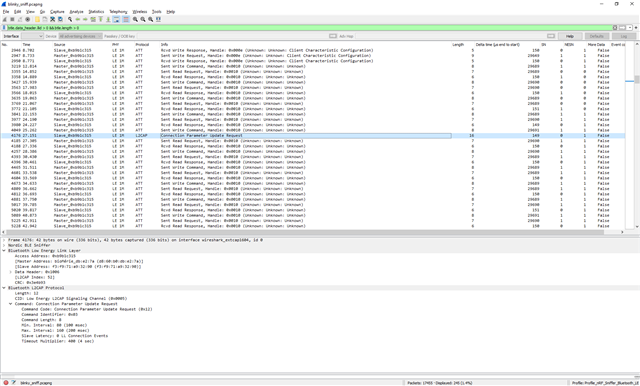The width and height of the screenshot is (640, 386).
Task: Go to the first packet icon
Action: click(100, 19)
